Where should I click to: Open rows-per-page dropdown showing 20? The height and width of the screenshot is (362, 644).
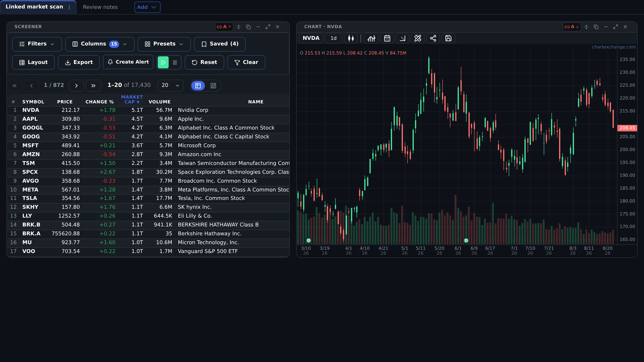click(170, 85)
